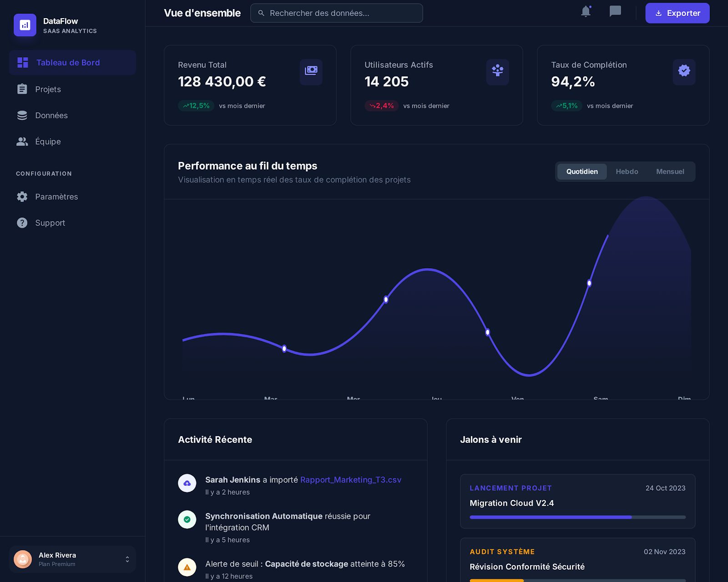Open the notifications bell
The height and width of the screenshot is (582, 728).
click(x=586, y=12)
